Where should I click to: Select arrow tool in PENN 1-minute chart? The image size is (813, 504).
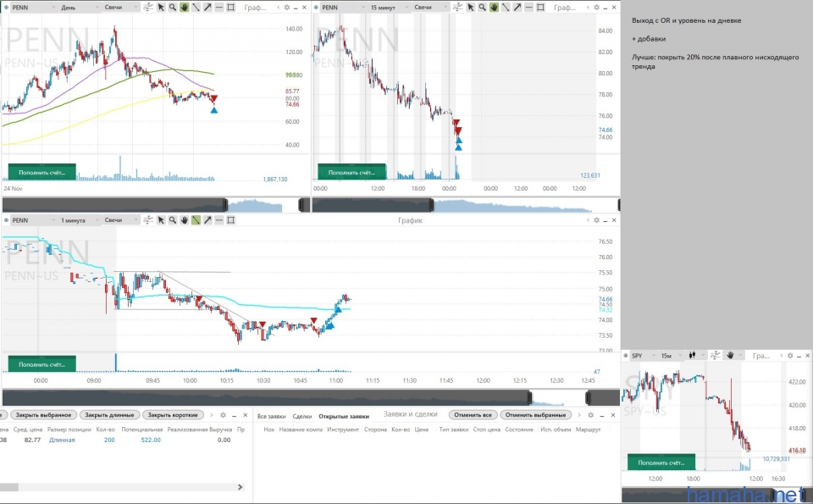point(207,220)
